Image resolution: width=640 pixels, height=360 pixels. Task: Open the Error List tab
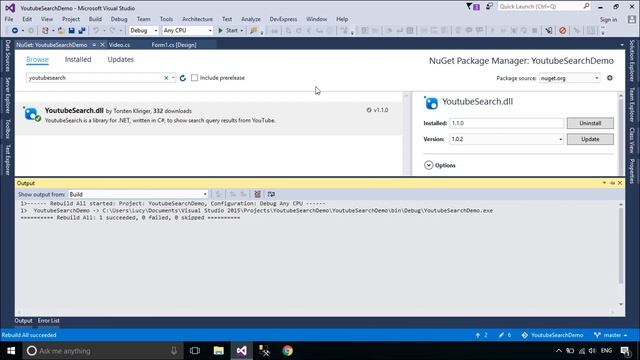tap(49, 321)
